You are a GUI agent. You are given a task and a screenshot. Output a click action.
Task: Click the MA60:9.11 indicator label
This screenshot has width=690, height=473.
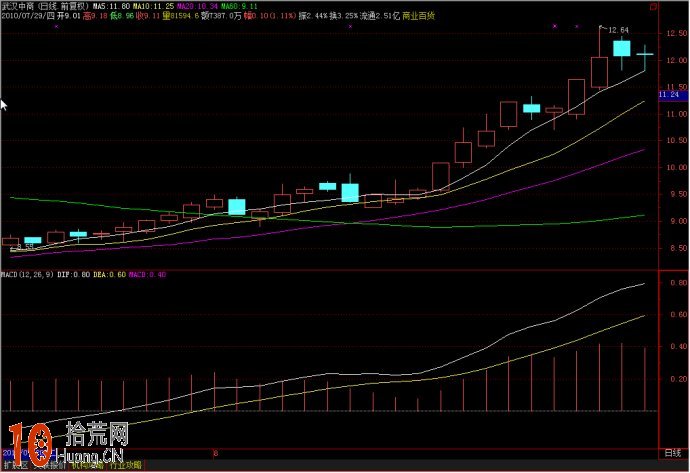[239, 6]
